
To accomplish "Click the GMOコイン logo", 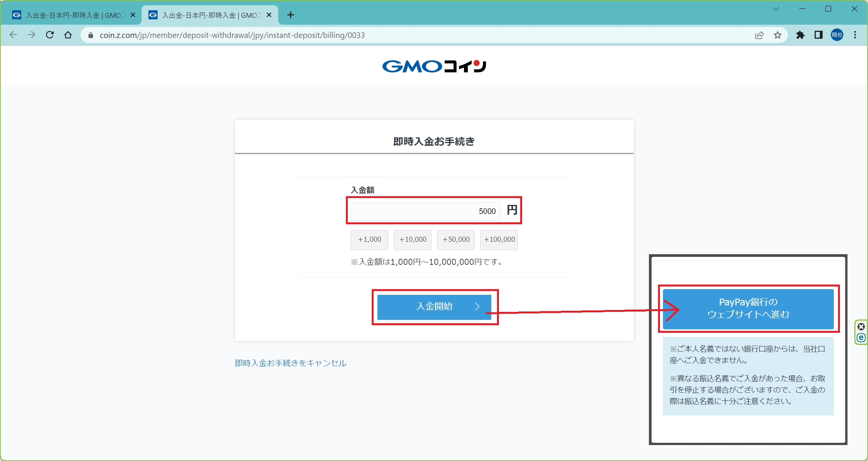I will coord(434,66).
